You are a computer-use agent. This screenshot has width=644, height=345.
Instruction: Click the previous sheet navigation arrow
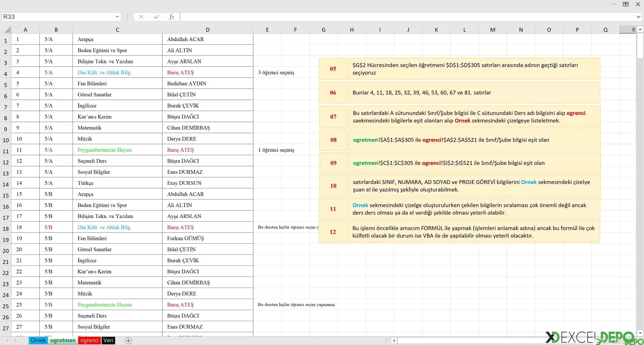[x=7, y=341]
